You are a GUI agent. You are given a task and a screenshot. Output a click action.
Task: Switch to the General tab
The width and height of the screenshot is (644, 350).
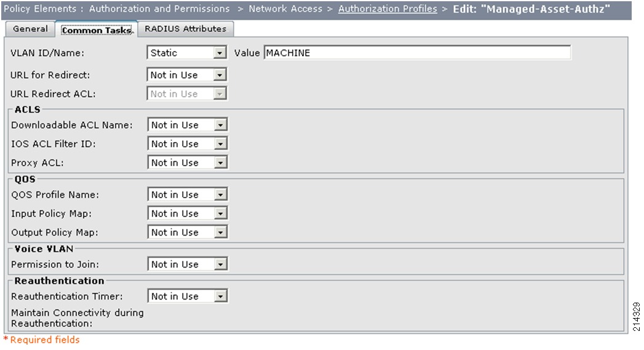30,29
